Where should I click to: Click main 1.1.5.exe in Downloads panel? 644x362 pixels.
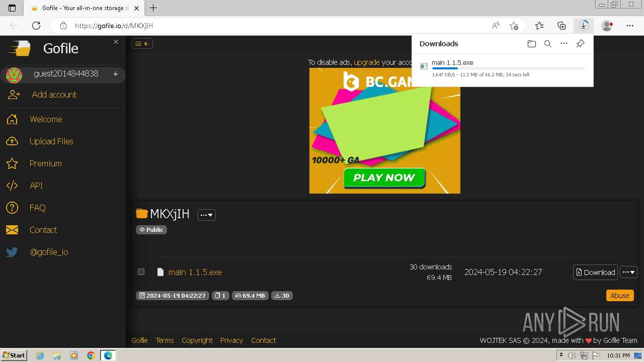click(x=452, y=63)
